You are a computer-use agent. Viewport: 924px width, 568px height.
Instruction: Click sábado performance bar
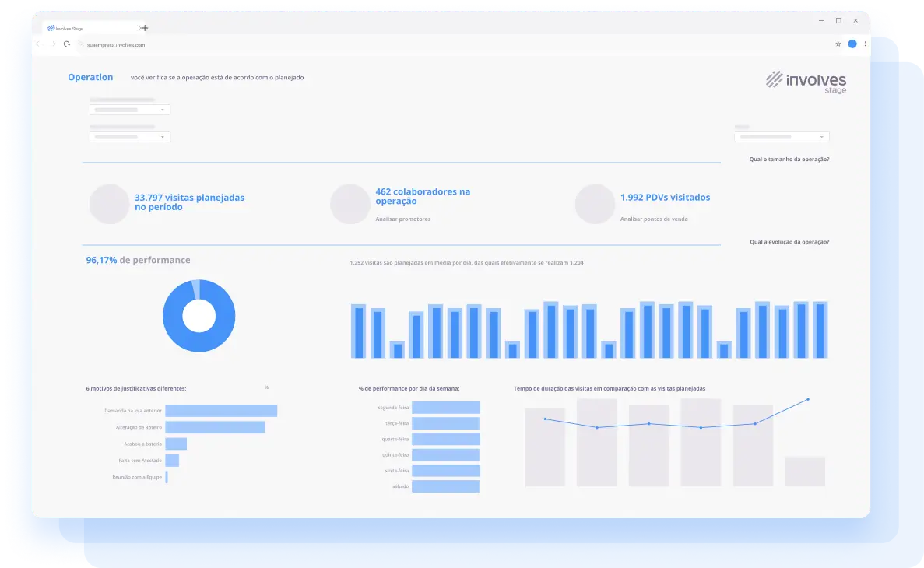[445, 486]
